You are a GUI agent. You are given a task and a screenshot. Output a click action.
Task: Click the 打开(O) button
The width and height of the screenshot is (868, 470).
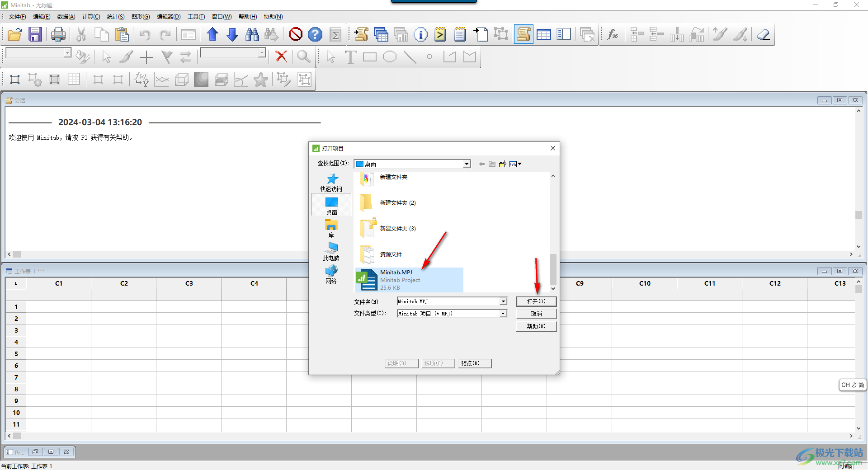click(x=536, y=301)
